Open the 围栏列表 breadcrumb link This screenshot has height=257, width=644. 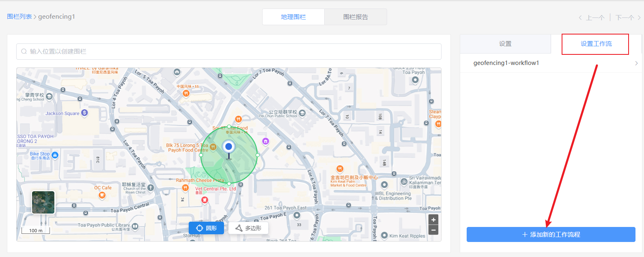point(19,17)
